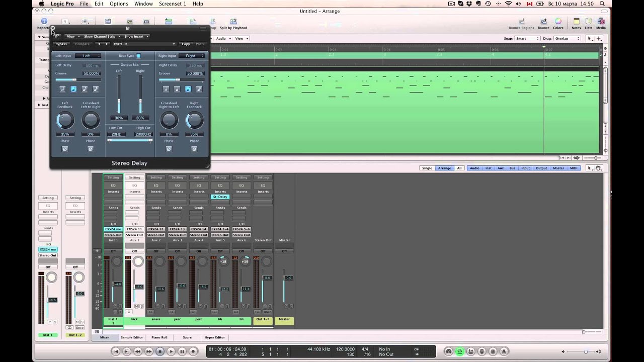Click the Forward transport button
This screenshot has width=644, height=362.
[149, 351]
